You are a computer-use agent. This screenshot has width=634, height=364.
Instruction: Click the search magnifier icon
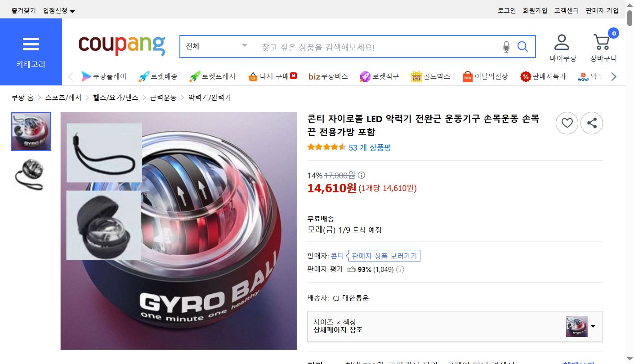coord(522,46)
